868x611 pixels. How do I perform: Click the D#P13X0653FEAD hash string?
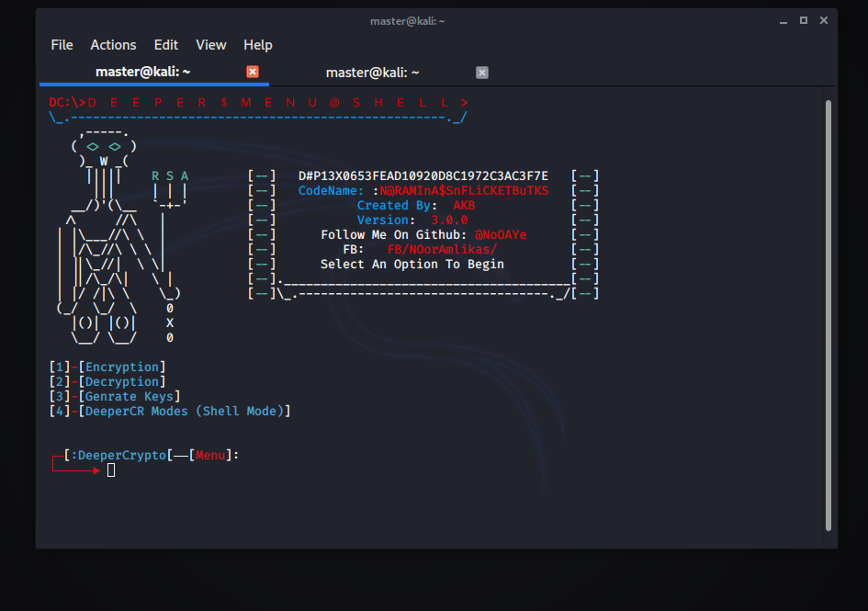coord(423,176)
